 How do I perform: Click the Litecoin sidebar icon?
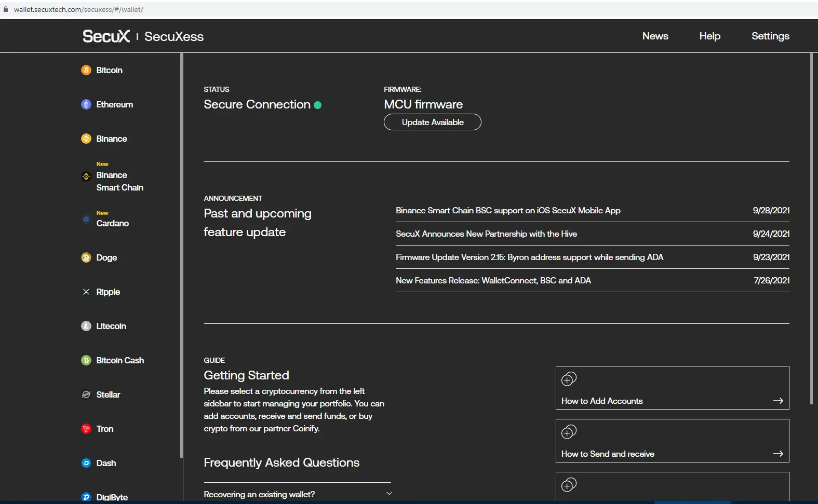86,326
